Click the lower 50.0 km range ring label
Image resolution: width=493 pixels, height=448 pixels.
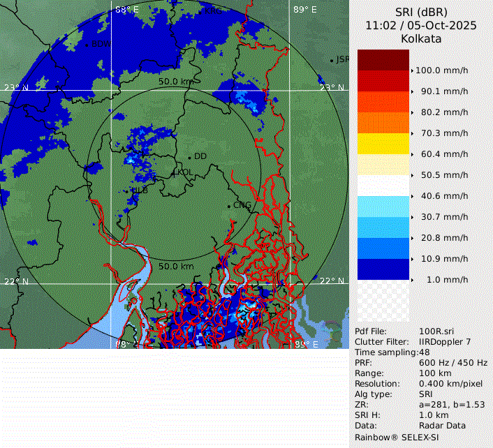[175, 267]
